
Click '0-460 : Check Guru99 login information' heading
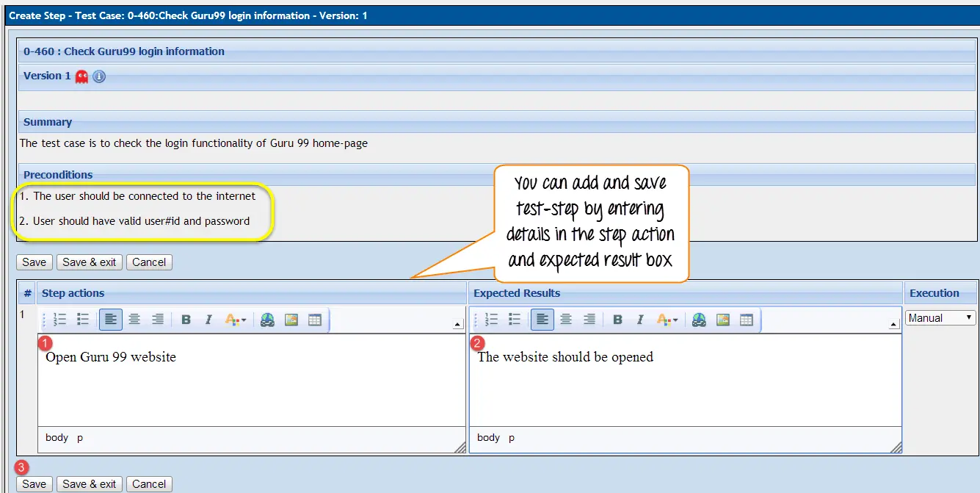pos(124,51)
